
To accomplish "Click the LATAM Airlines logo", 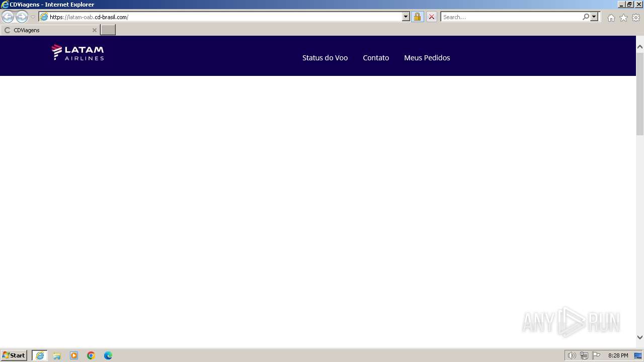I will 77,52.
